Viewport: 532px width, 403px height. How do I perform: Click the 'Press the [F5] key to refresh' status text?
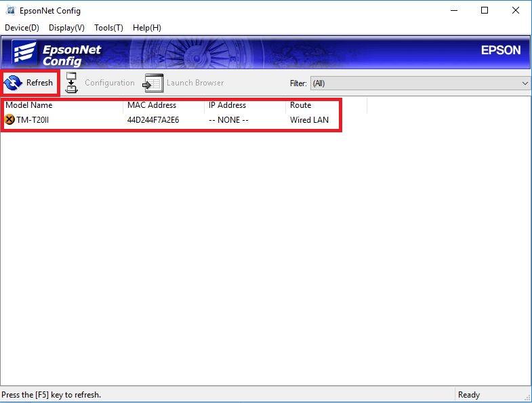tap(52, 395)
